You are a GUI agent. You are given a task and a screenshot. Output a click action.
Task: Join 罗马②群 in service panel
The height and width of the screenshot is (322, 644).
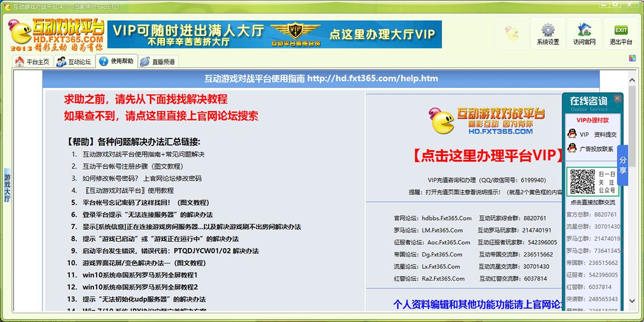click(x=593, y=251)
